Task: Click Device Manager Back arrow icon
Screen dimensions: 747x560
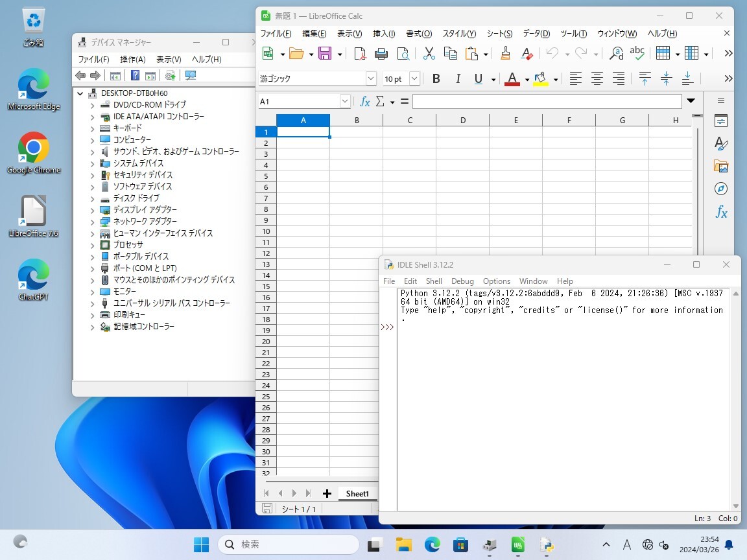Action: [80, 75]
